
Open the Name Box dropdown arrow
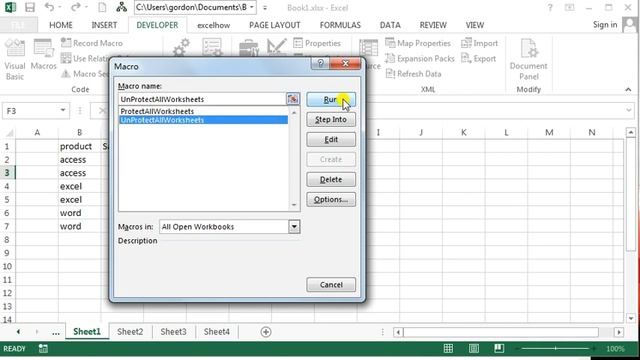click(x=63, y=111)
